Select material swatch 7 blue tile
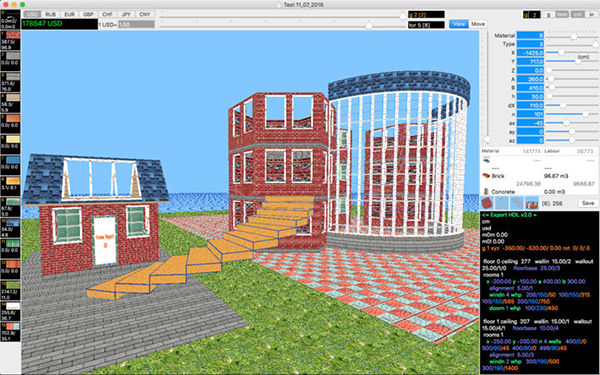This screenshot has width=600, height=375. 10,165
